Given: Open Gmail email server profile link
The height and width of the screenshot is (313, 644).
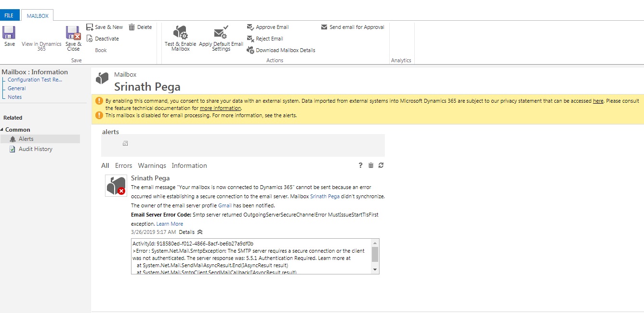Looking at the screenshot, I should [225, 205].
